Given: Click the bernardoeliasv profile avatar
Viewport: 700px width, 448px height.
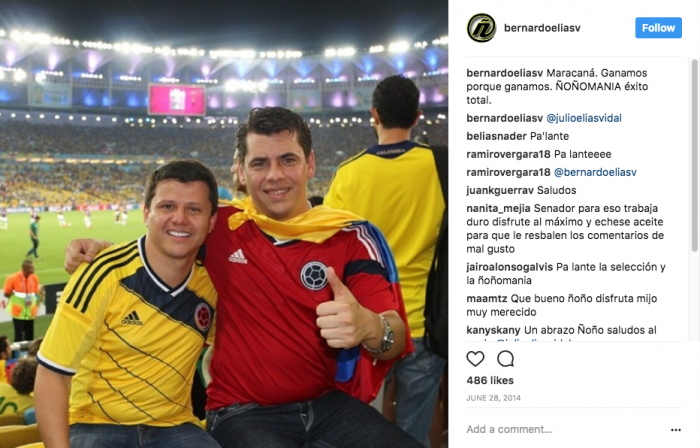Looking at the screenshot, I should pos(481,28).
